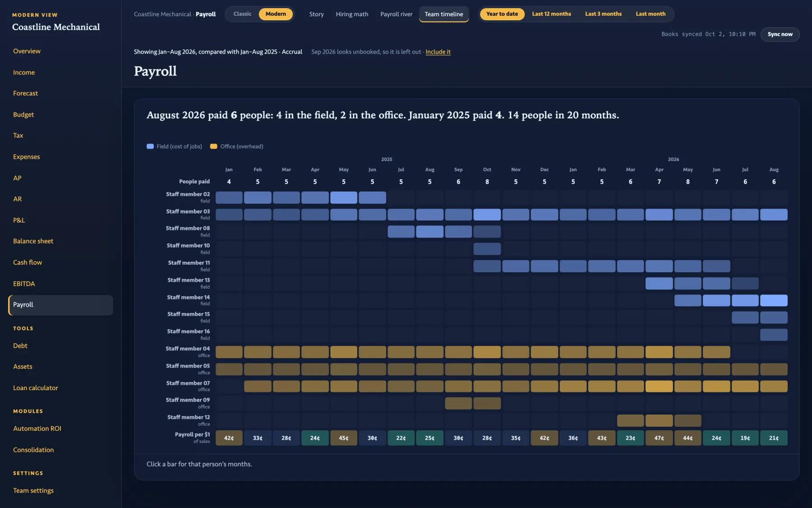Select Payroll in the sidebar
812x508 pixels.
point(60,305)
